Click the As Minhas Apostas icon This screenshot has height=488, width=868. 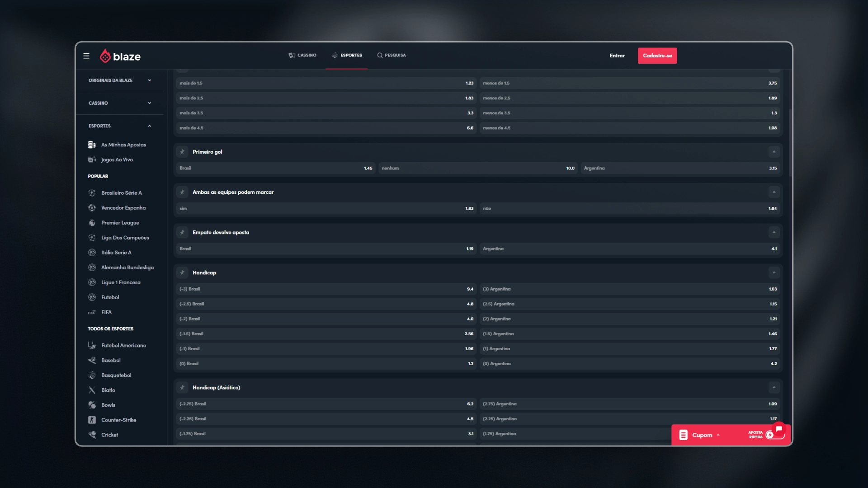92,145
